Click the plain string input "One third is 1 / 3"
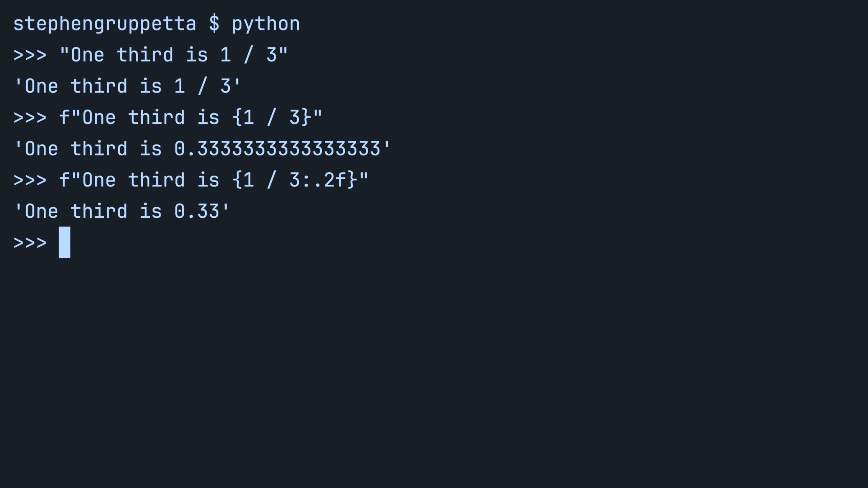This screenshot has height=488, width=868. [174, 55]
